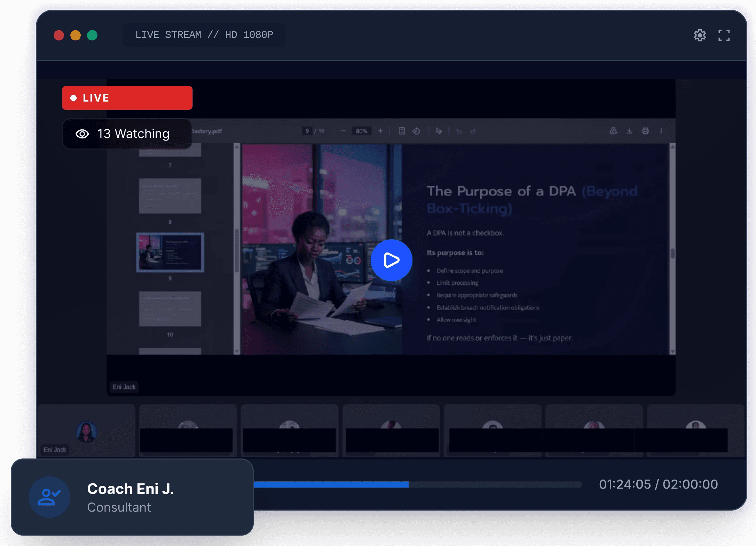The width and height of the screenshot is (756, 546).
Task: Open the PDF three-dot more menu
Action: click(661, 131)
